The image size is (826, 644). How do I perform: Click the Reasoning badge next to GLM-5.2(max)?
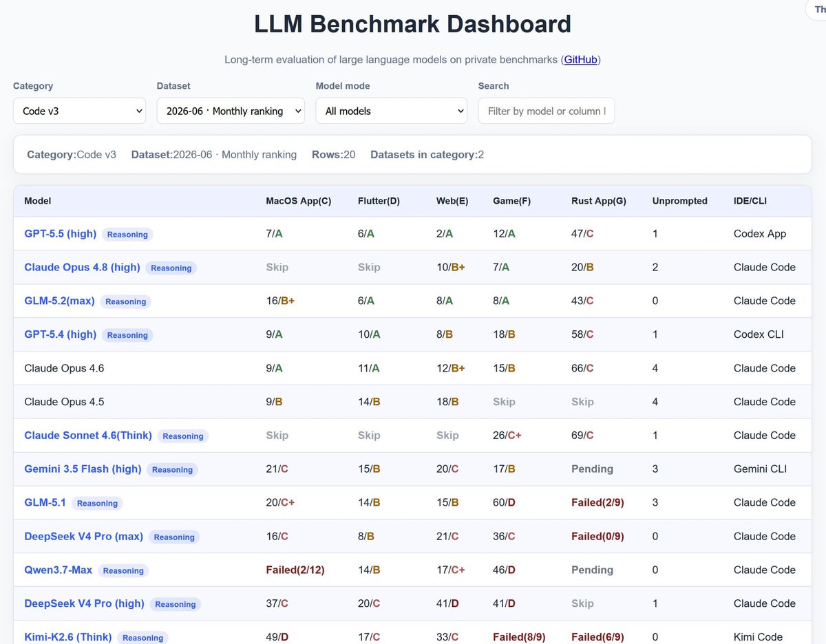tap(126, 301)
